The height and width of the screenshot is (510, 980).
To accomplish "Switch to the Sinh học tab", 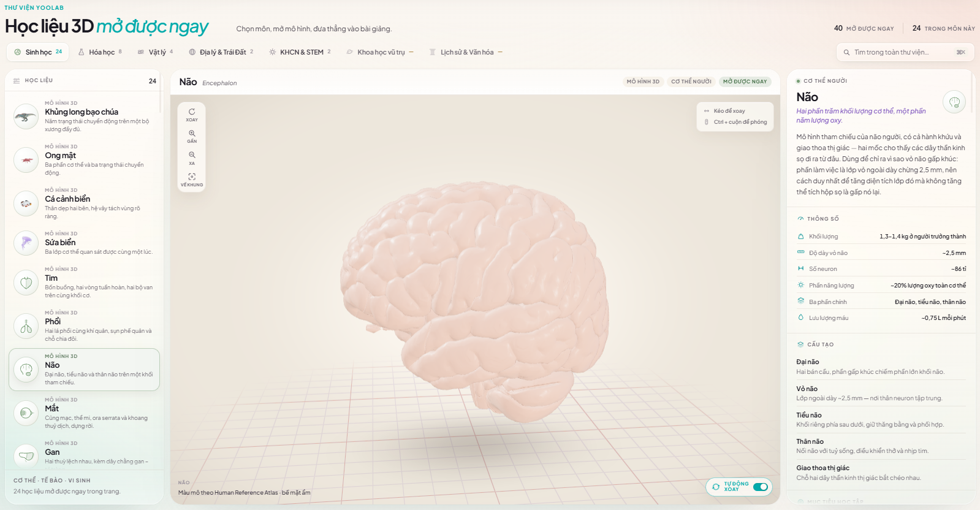I will (x=38, y=52).
